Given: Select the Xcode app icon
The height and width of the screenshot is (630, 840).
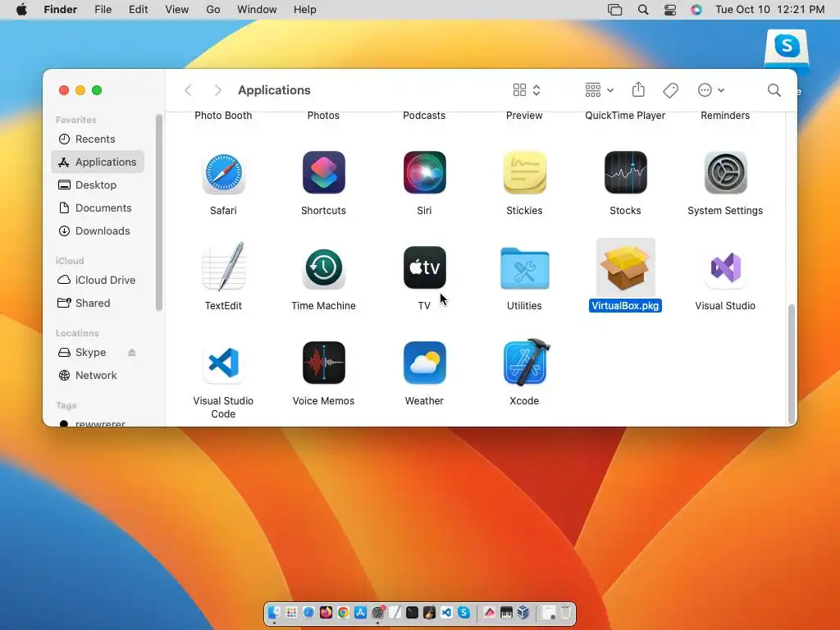Looking at the screenshot, I should tap(526, 362).
